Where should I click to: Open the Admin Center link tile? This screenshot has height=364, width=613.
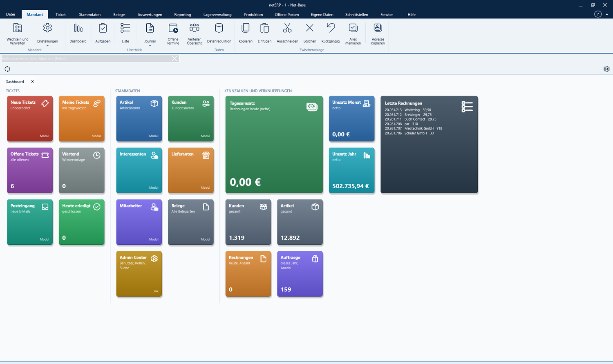click(139, 274)
